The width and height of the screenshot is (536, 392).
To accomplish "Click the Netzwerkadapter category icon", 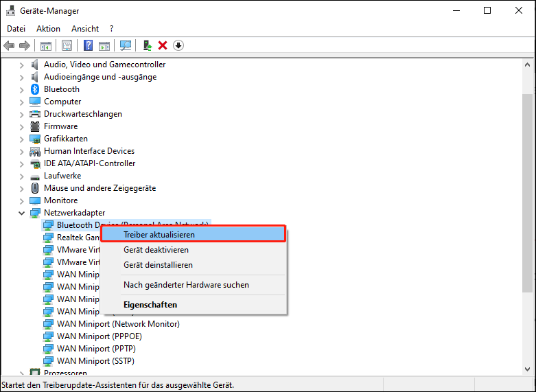I will pos(35,212).
